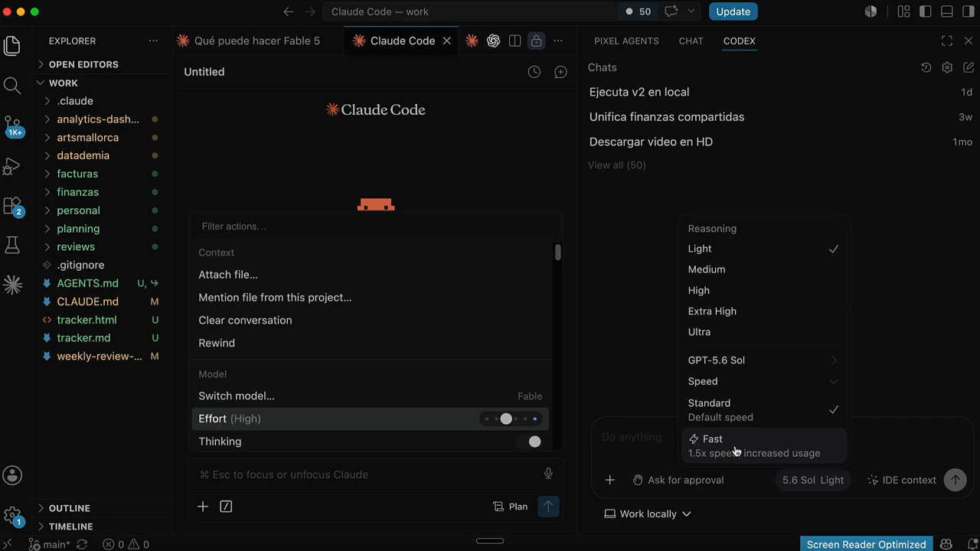The image size is (980, 551).
Task: Collapse the WORK folder section
Action: coord(63,83)
